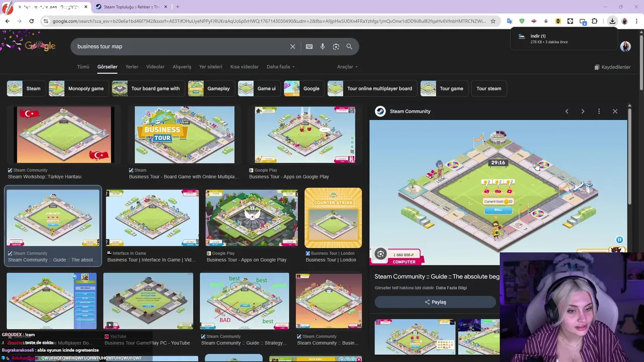Open the indir (1) downloaded file
The height and width of the screenshot is (362, 644).
(x=563, y=39)
